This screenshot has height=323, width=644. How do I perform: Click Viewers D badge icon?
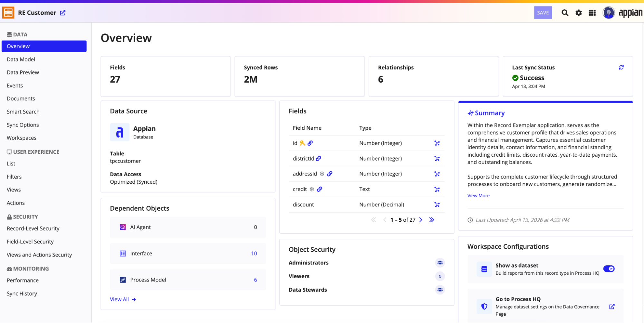click(x=440, y=276)
